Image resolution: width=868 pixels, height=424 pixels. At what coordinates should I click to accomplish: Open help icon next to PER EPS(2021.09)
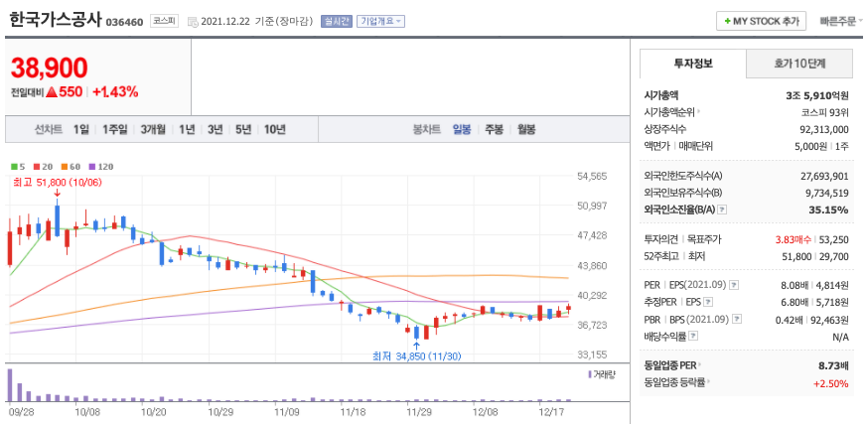[x=734, y=286]
